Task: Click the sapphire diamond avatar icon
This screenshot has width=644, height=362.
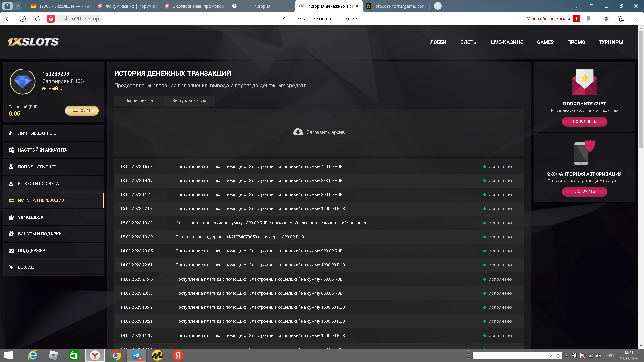Action: point(22,81)
